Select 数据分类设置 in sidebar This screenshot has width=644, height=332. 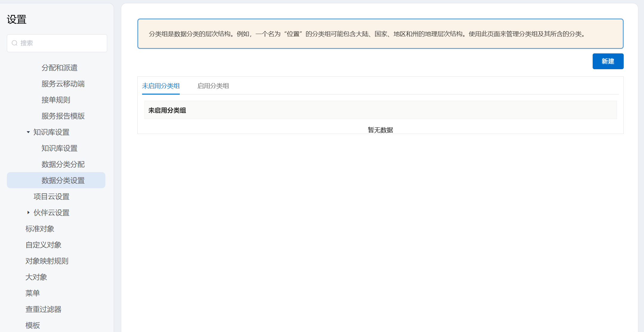pyautogui.click(x=63, y=180)
